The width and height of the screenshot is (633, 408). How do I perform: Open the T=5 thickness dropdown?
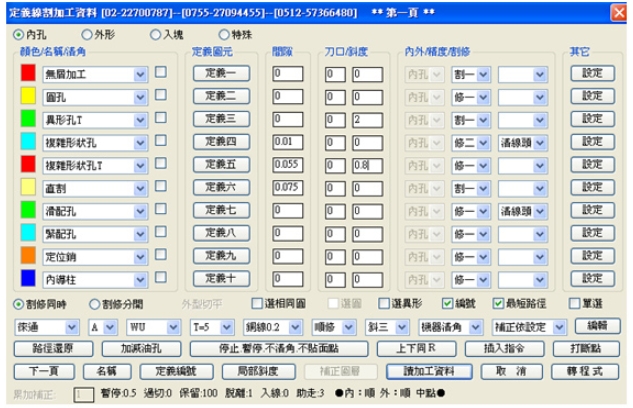(x=227, y=327)
